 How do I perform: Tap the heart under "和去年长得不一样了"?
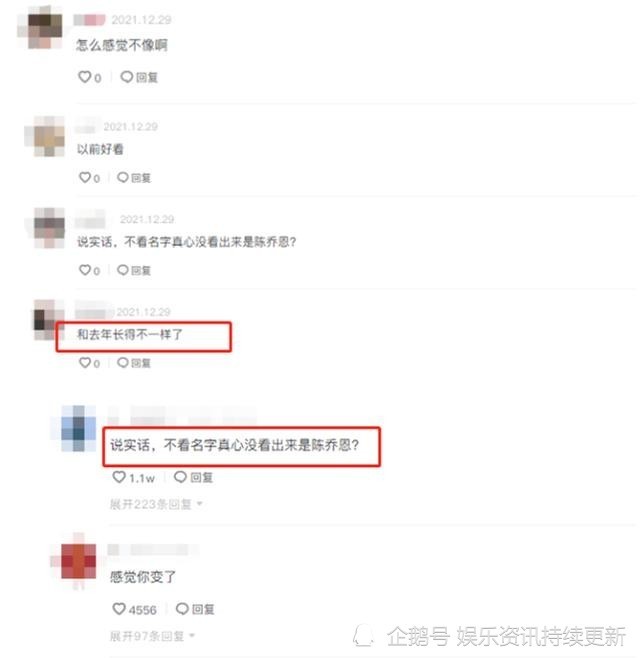(x=85, y=362)
